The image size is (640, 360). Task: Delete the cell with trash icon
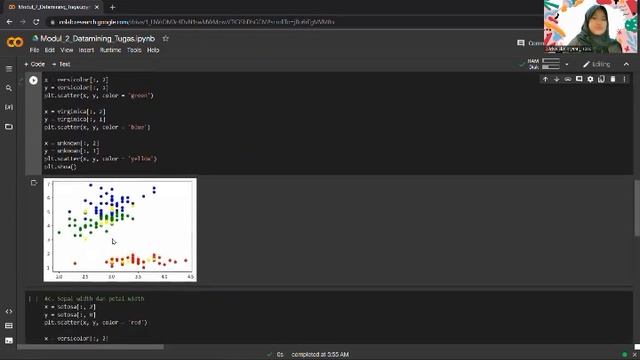(613, 79)
